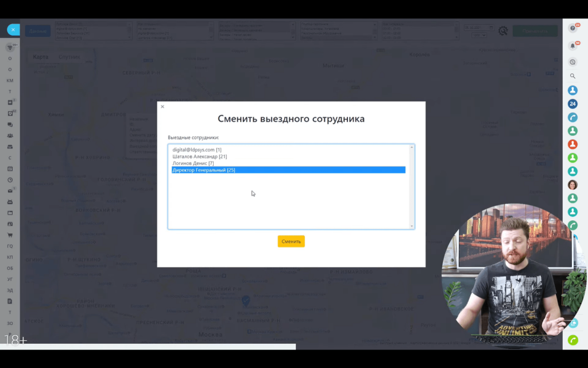The width and height of the screenshot is (588, 368).
Task: Click the blue Данные button
Action: coord(38,31)
